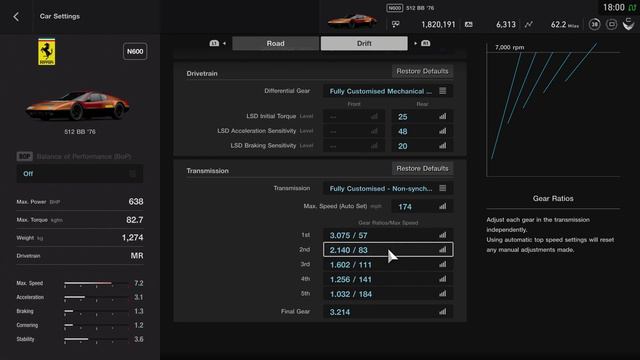Select 2nd gear ratio 2.140 / 83
The image size is (640, 360).
point(388,250)
